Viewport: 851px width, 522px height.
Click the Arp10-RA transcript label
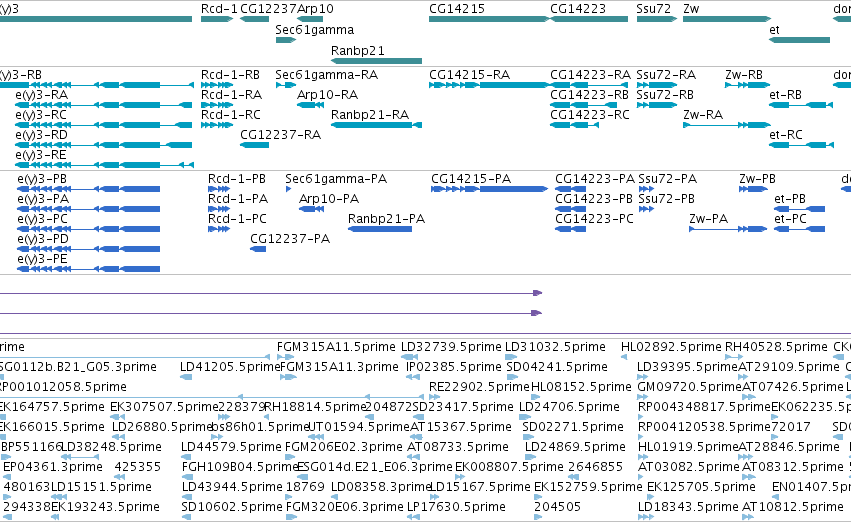point(327,95)
